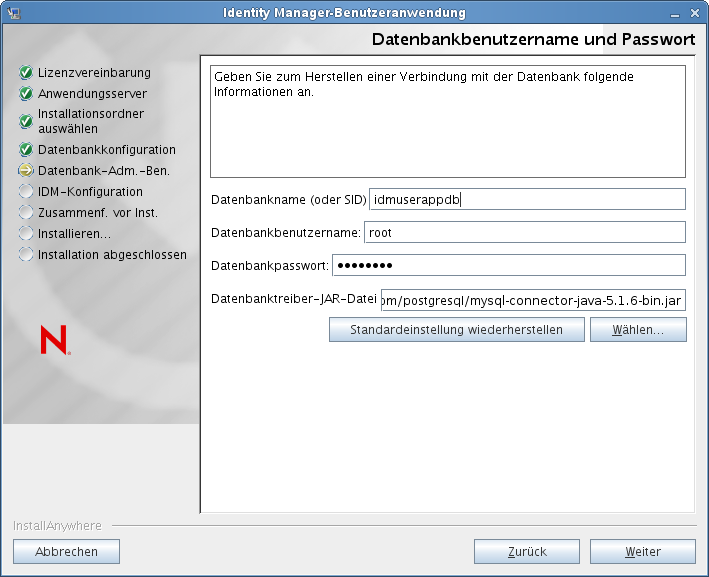Minimize the Identity Manager window

[x=675, y=14]
